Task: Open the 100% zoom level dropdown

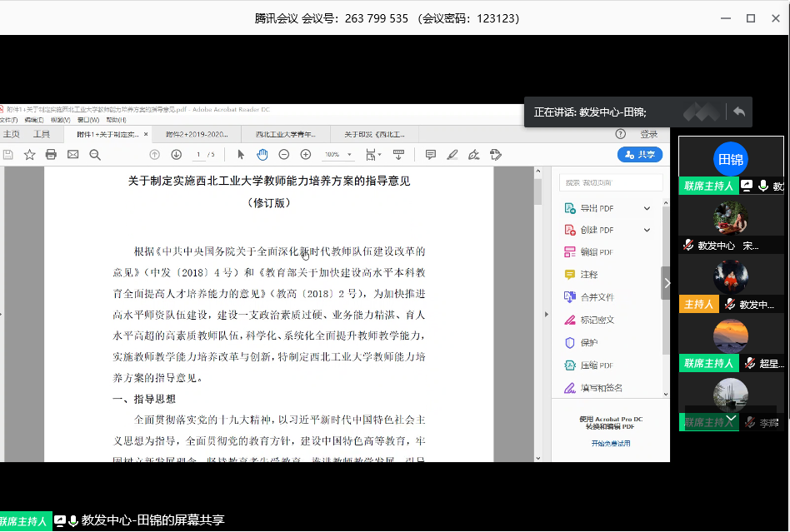Action: click(x=338, y=155)
